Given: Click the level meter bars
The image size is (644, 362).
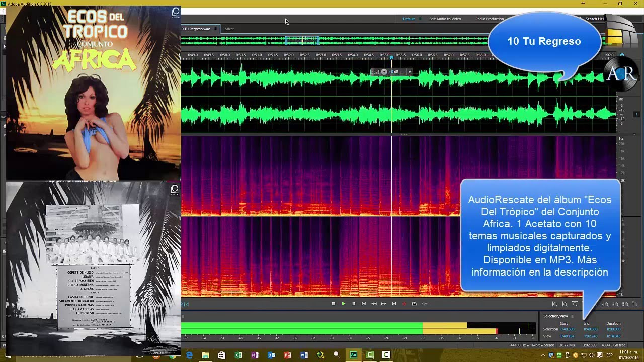Looking at the screenshot, I should 359,328.
